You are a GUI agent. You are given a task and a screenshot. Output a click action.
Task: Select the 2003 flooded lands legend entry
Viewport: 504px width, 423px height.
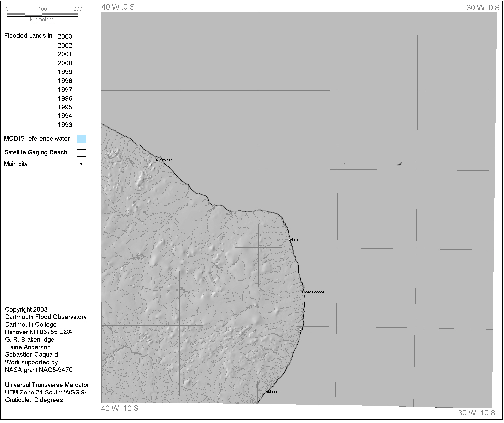pyautogui.click(x=65, y=36)
